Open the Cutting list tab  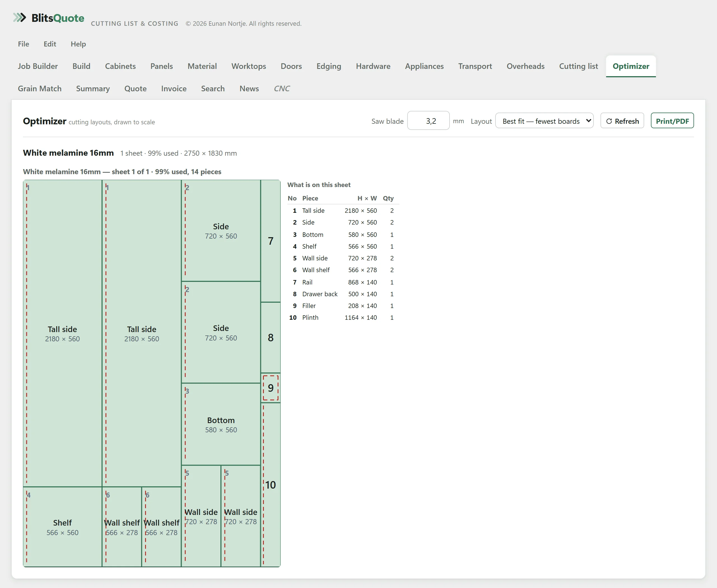tap(578, 66)
